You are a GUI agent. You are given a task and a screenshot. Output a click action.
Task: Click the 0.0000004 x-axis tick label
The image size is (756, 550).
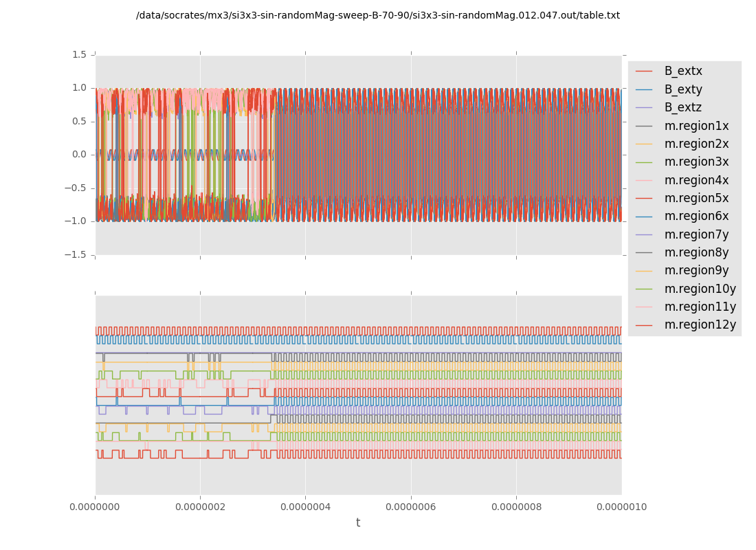click(305, 507)
